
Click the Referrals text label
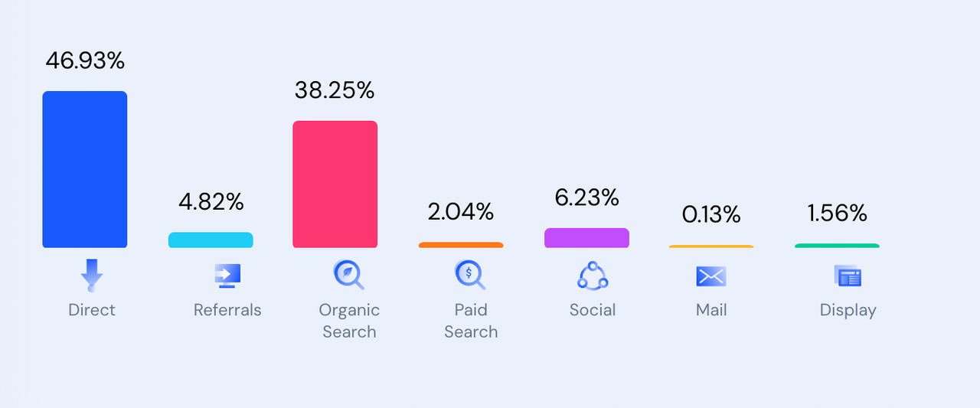227,310
